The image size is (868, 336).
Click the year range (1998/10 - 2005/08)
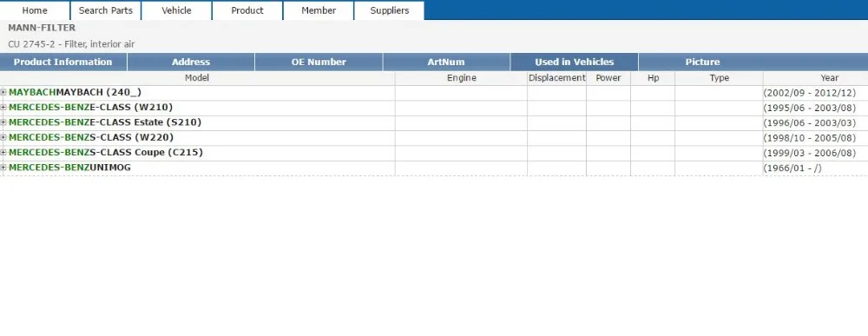tap(809, 138)
